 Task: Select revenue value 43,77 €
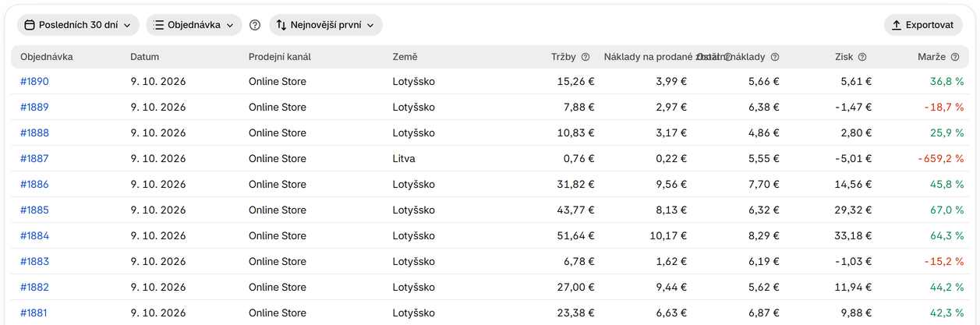(x=575, y=210)
